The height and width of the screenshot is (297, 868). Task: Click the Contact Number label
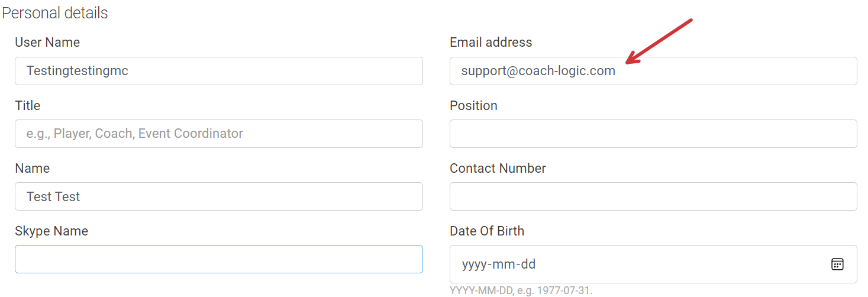tap(498, 168)
